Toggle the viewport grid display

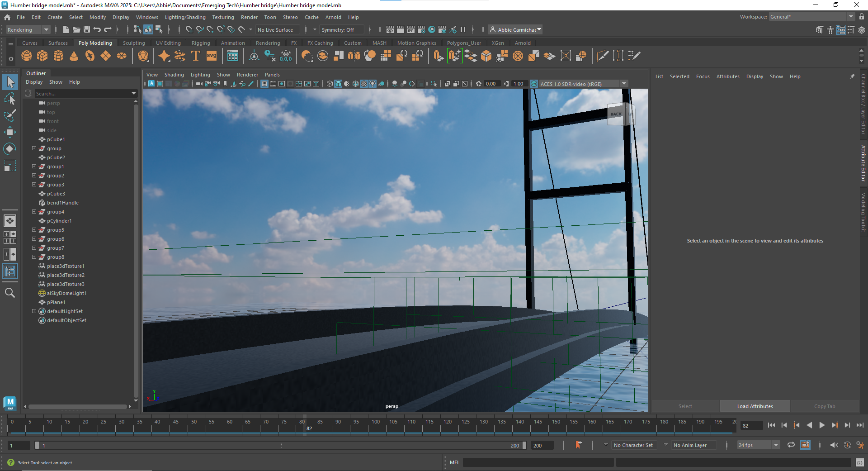[264, 84]
